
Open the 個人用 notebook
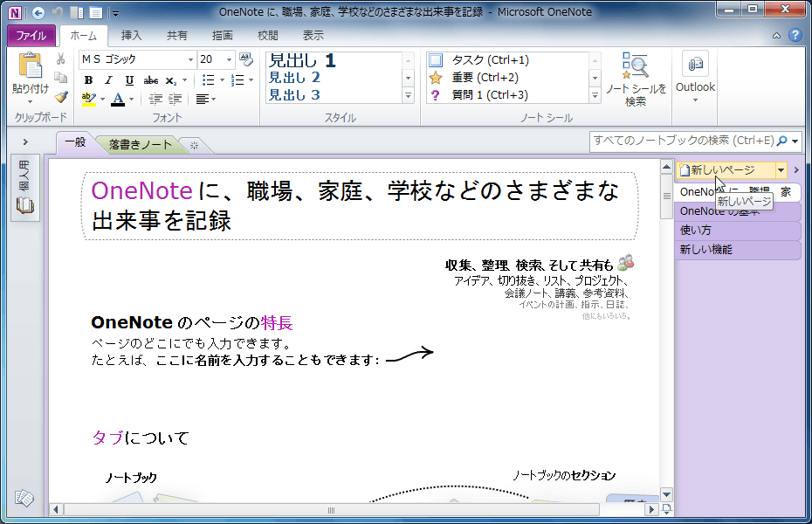24,187
